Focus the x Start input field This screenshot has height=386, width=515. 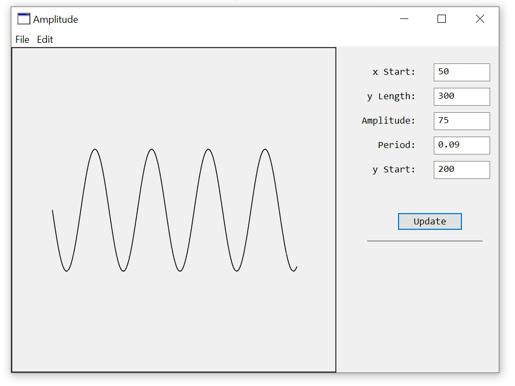tap(461, 72)
